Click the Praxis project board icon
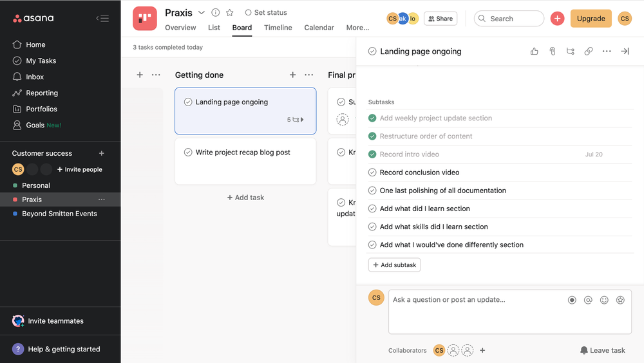This screenshot has width=644, height=363. click(x=144, y=19)
